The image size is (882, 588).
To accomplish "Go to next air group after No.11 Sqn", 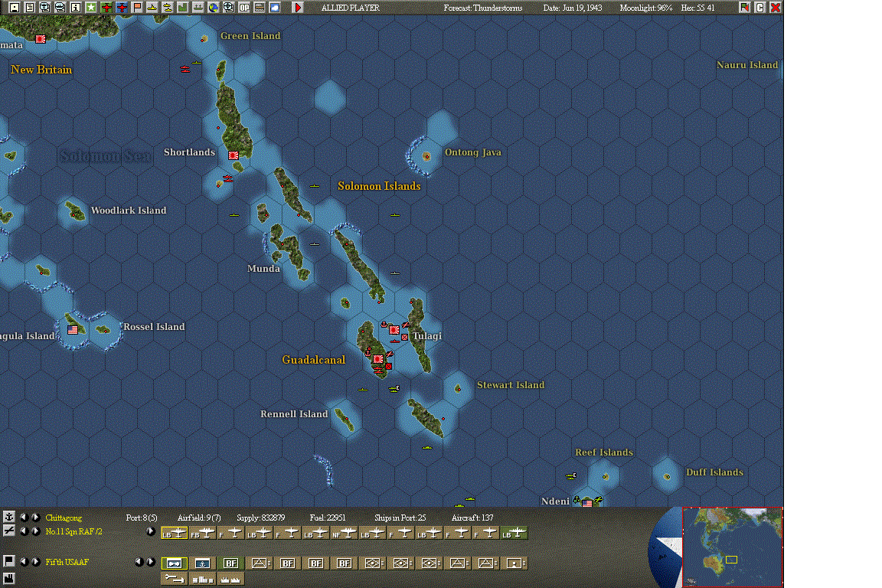I will pos(35,531).
